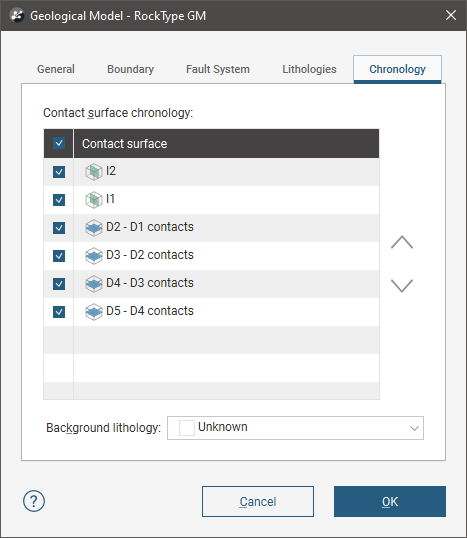
Task: Uncheck the I2 contact surface checkbox
Action: [x=59, y=172]
